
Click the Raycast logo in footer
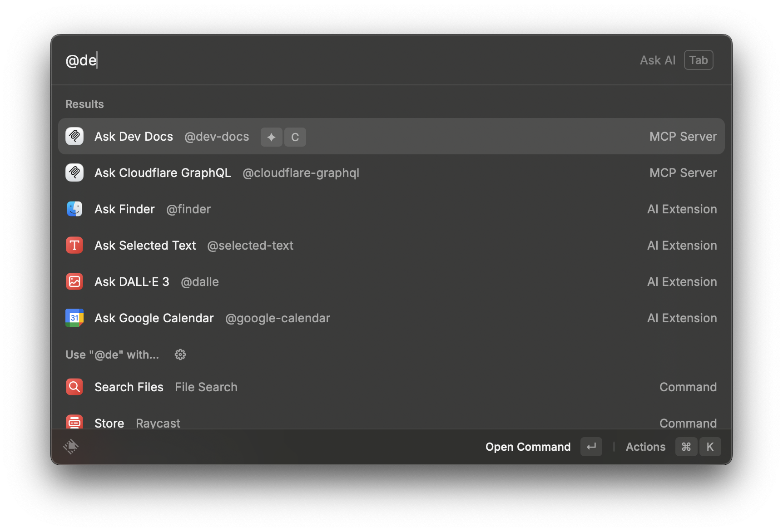point(71,447)
